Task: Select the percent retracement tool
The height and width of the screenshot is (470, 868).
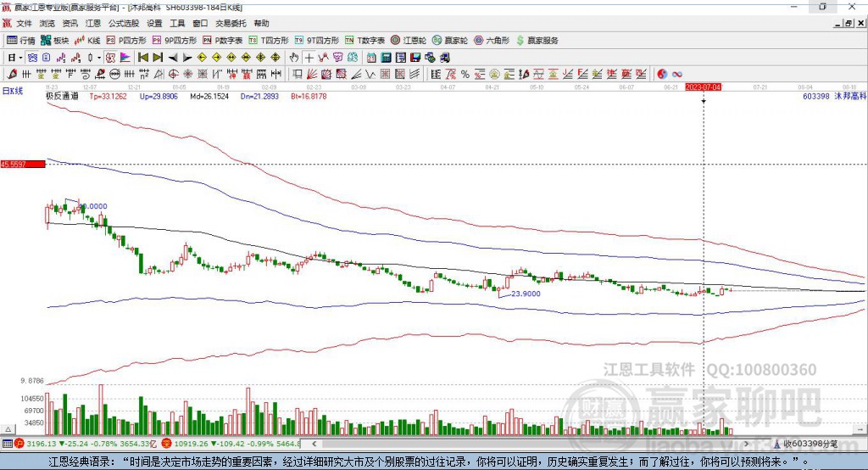Action: click(x=465, y=74)
